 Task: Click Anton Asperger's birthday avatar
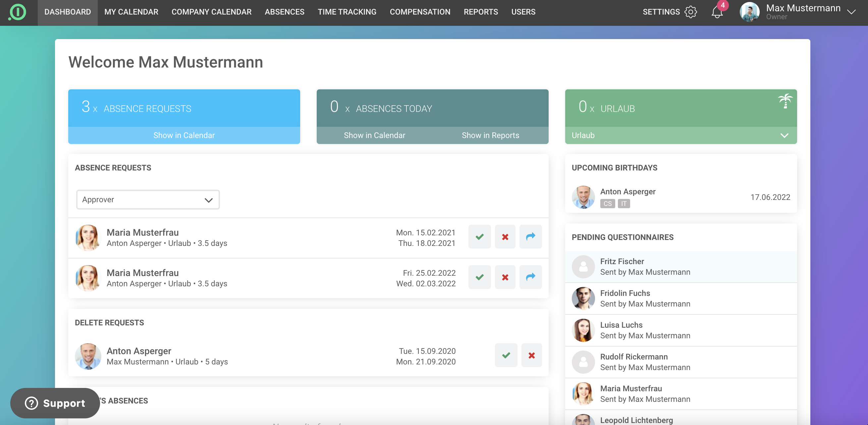coord(583,197)
